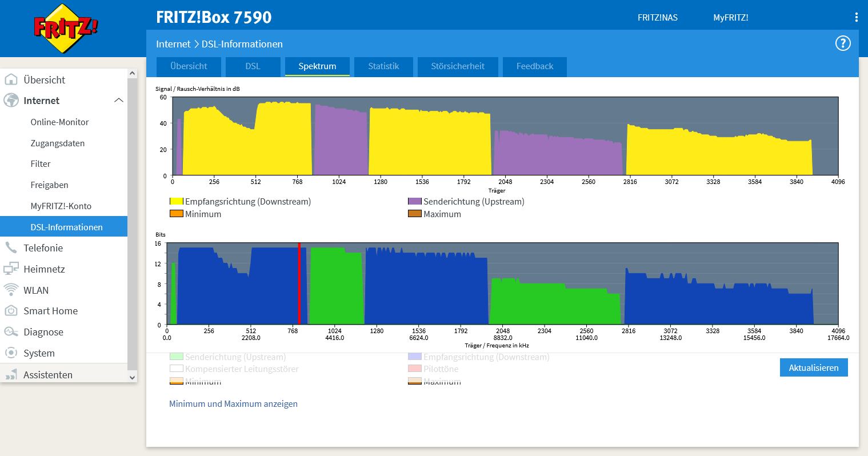
Task: Click the Telefonie phone icon
Action: coord(11,247)
